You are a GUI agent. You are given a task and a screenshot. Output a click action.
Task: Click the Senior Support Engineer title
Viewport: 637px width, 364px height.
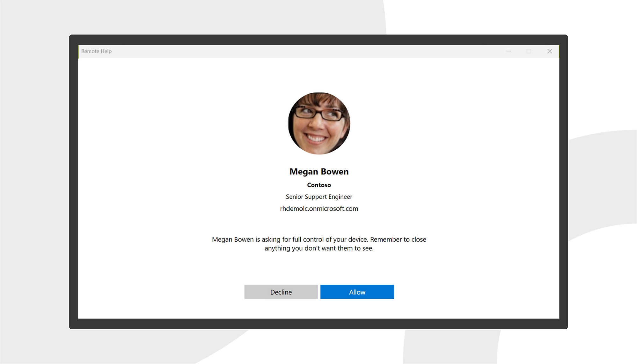[x=319, y=197]
